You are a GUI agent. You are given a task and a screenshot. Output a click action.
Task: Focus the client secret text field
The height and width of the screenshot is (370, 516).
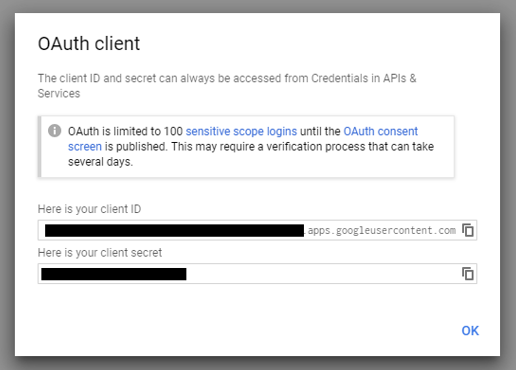click(257, 274)
